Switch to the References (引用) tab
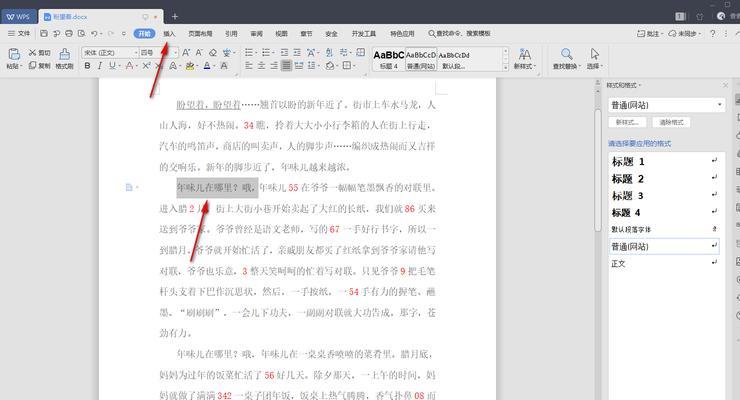The width and height of the screenshot is (740, 400). click(231, 33)
